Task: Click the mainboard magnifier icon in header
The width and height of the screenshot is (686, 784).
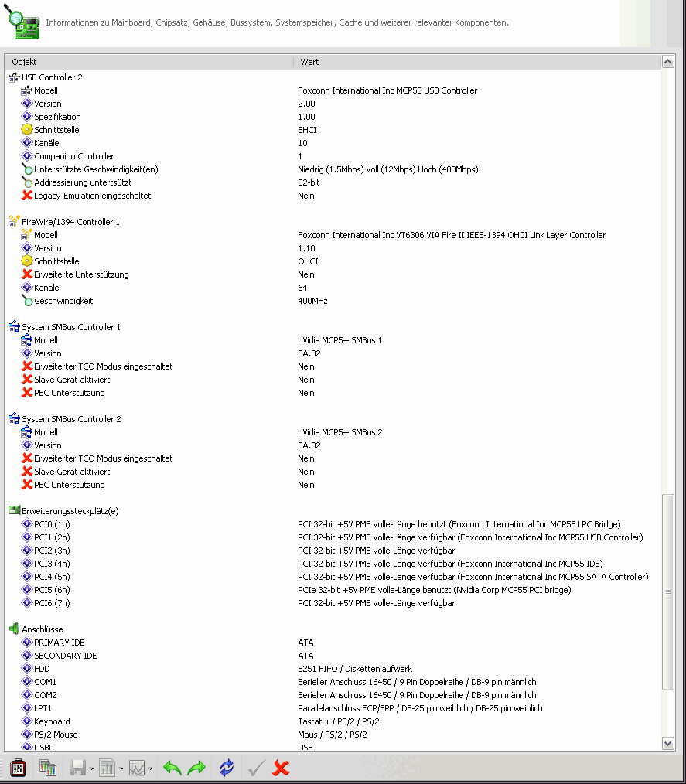Action: coord(22,22)
